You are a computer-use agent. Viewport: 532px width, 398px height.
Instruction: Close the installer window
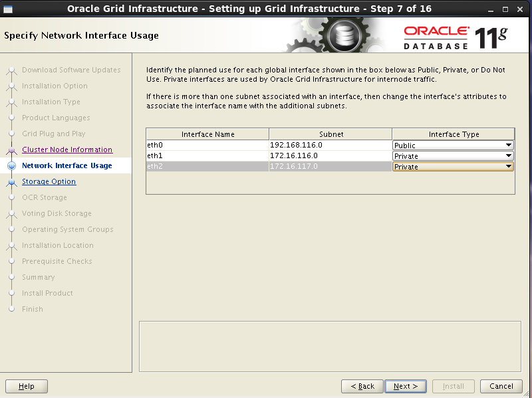[x=520, y=9]
